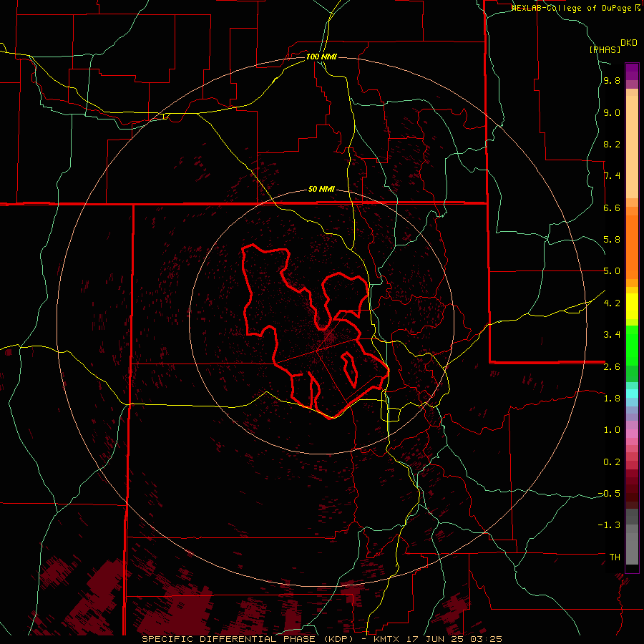Screen dimensions: 644x644
Task: Pick the large peach band of the color bar
Action: click(632, 147)
